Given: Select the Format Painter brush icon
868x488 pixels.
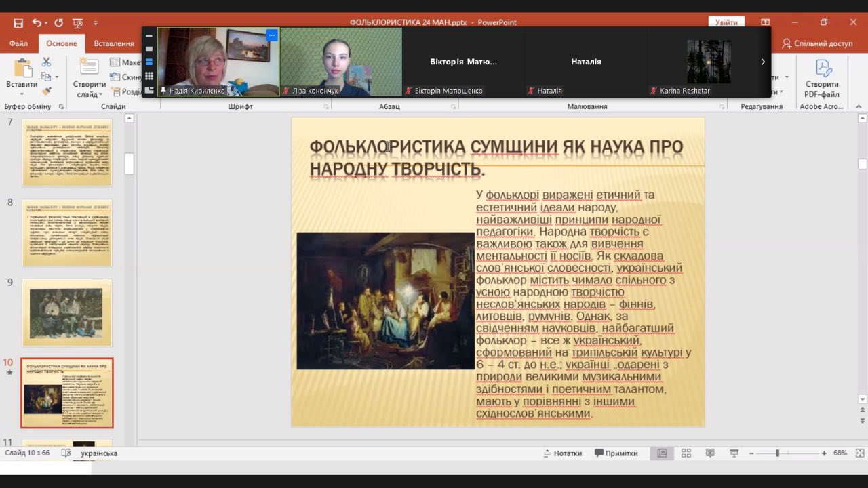Looking at the screenshot, I should click(x=46, y=91).
